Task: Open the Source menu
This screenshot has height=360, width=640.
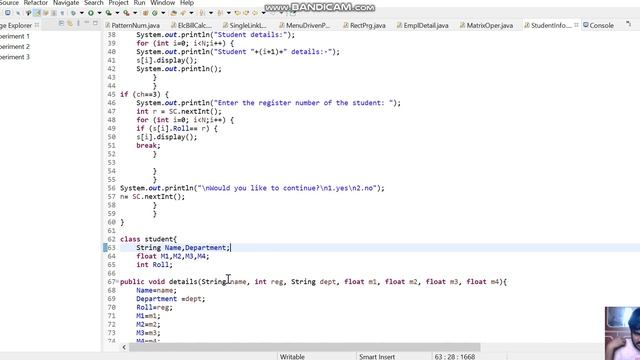Action: coord(9,3)
